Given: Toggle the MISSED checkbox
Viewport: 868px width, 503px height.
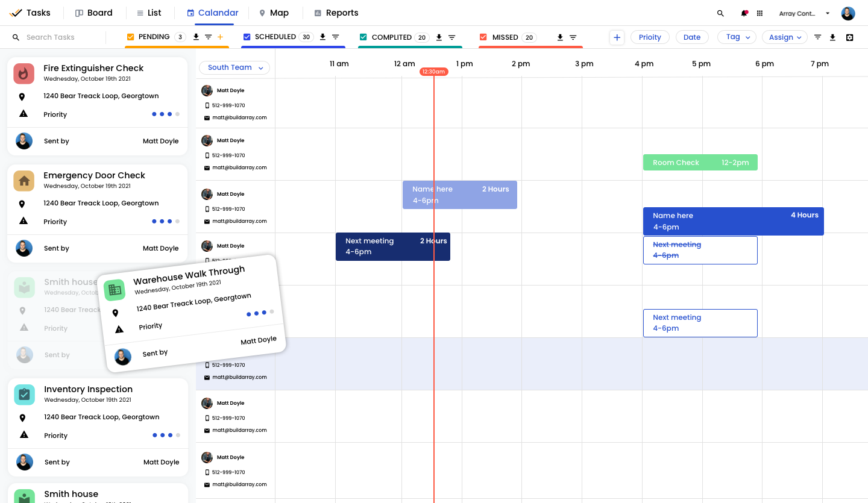Looking at the screenshot, I should pyautogui.click(x=483, y=37).
